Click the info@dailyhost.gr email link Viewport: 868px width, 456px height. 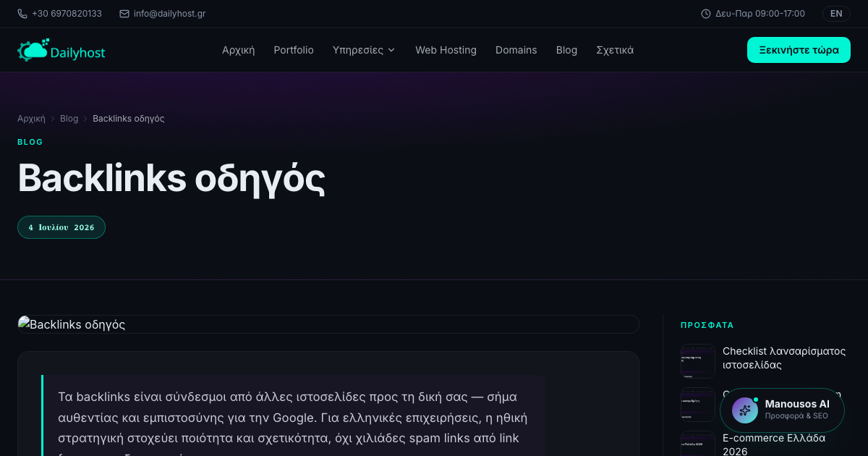[x=169, y=14]
